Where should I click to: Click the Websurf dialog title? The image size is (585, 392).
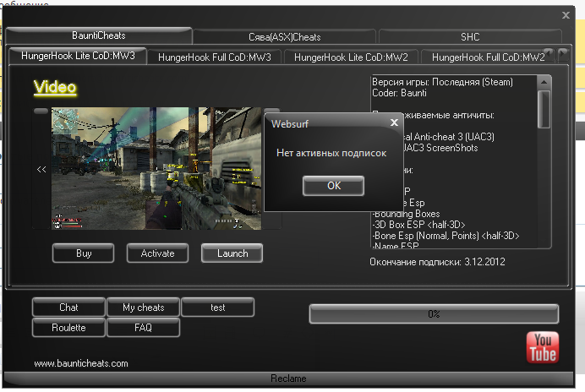pos(290,124)
